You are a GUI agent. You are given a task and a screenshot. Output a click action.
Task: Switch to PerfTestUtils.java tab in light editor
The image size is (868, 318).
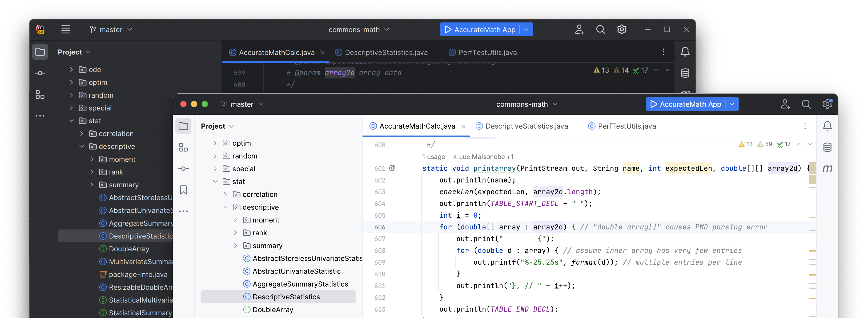tap(626, 126)
